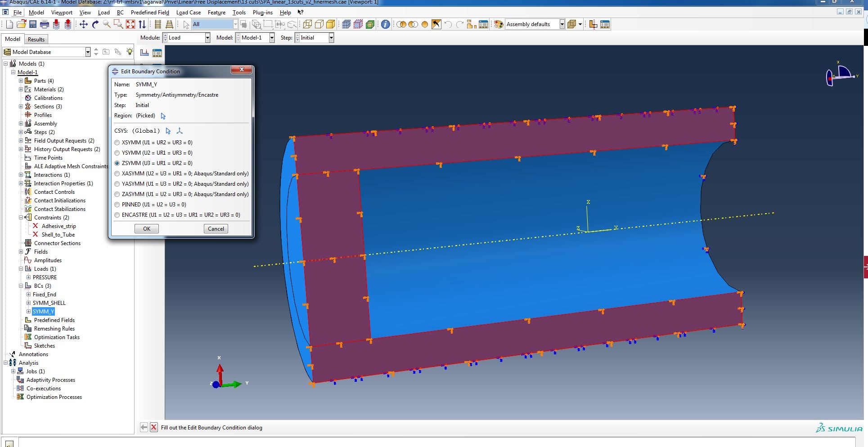Open a model database file
Viewport: 868px width, 447px height.
21,24
